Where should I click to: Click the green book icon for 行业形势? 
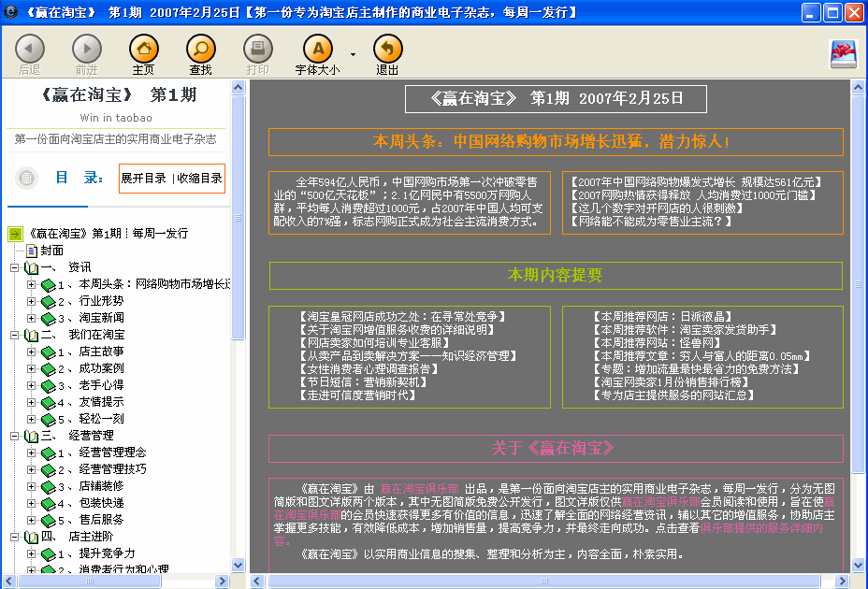pyautogui.click(x=49, y=302)
